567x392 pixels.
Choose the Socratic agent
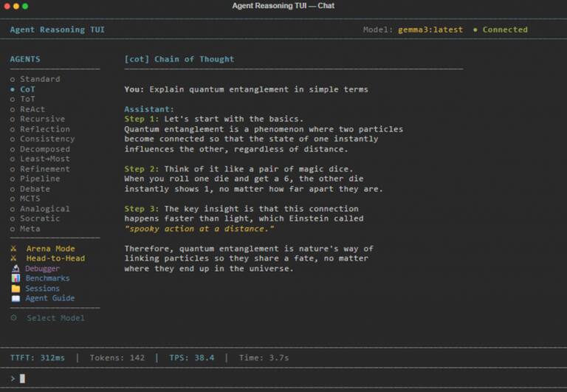point(35,219)
